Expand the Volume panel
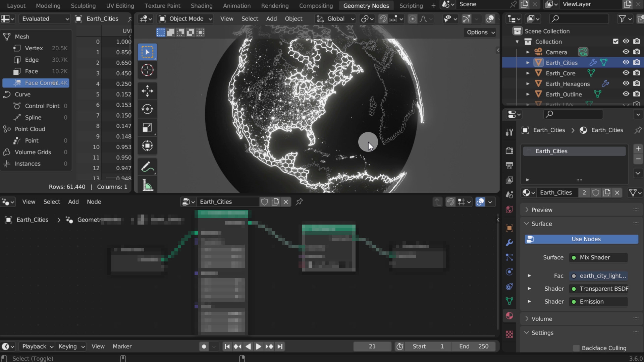Image resolution: width=644 pixels, height=362 pixels. 541,319
